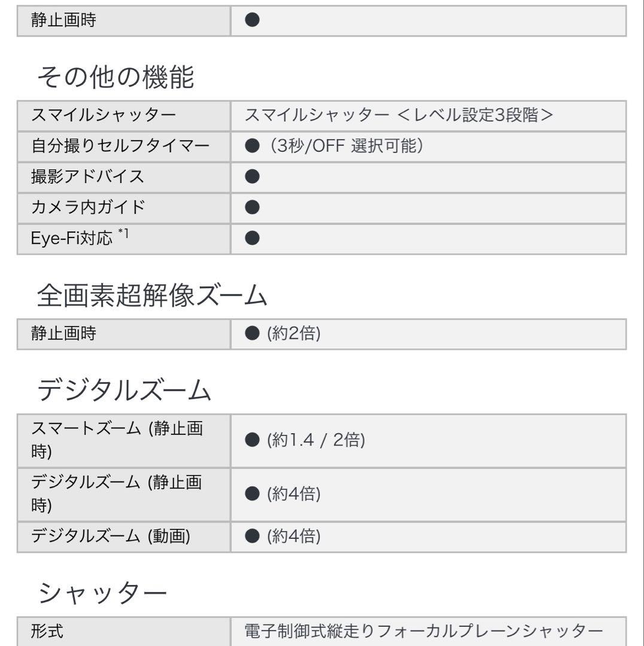The image size is (644, 646).
Task: Click the bullet in デジタルズーム (動画) row
Action: pyautogui.click(x=252, y=536)
